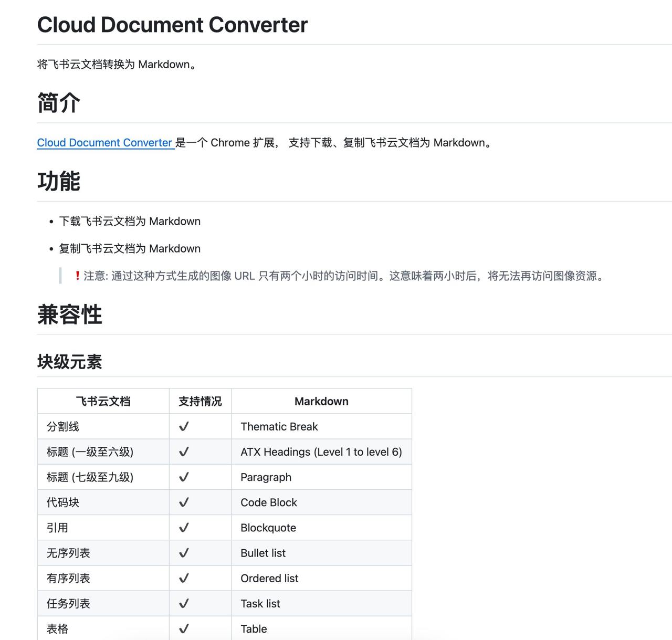The image size is (672, 640).
Task: Click the checkmark in the 标题 (七级至九级) row
Action: coord(184,477)
